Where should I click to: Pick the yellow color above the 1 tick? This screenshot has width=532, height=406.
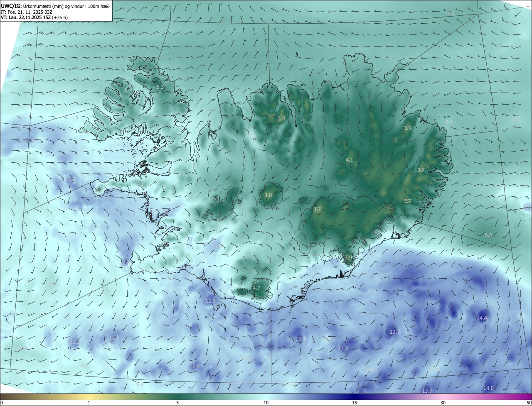[x=89, y=396]
